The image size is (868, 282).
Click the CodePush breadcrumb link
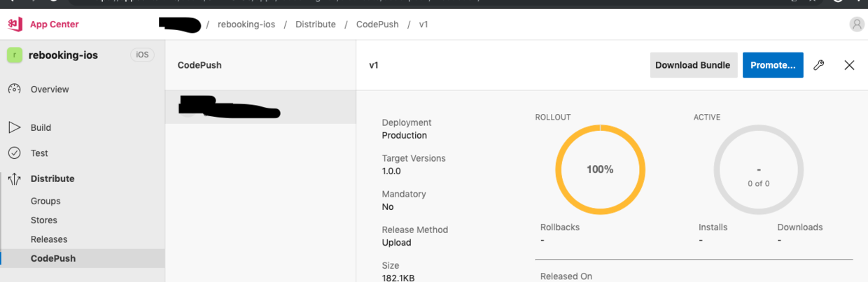(x=377, y=24)
